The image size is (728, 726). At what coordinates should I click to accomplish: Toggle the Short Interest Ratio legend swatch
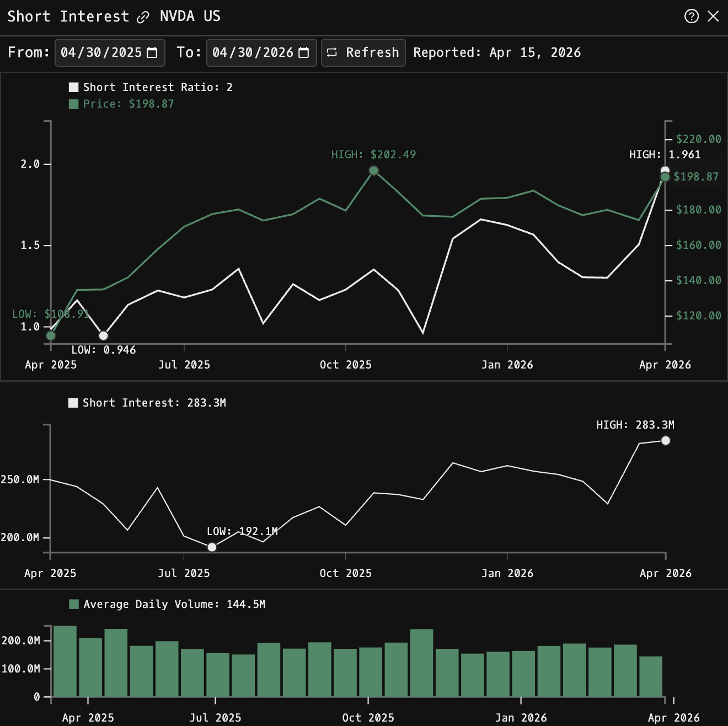[73, 87]
